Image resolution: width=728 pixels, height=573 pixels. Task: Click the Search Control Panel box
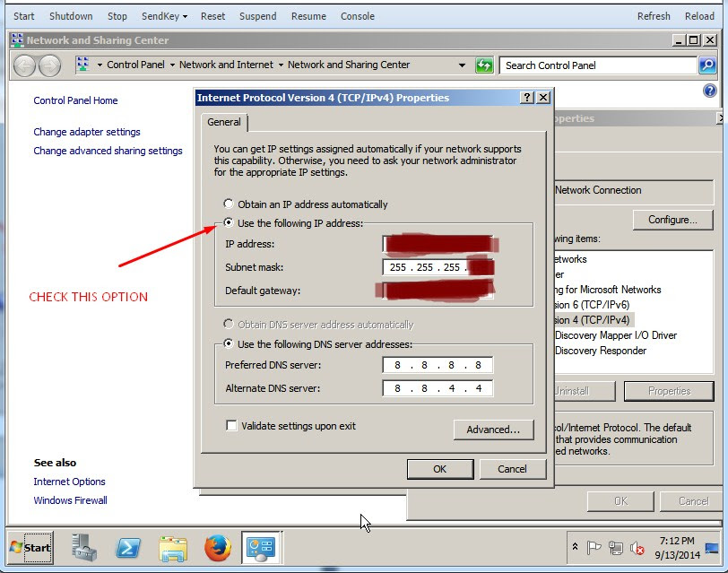point(599,65)
